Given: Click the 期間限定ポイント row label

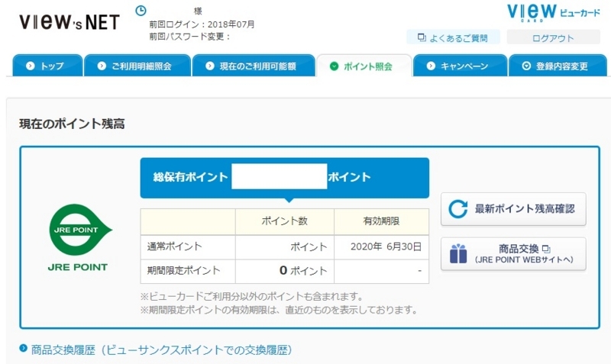Looking at the screenshot, I should (183, 271).
